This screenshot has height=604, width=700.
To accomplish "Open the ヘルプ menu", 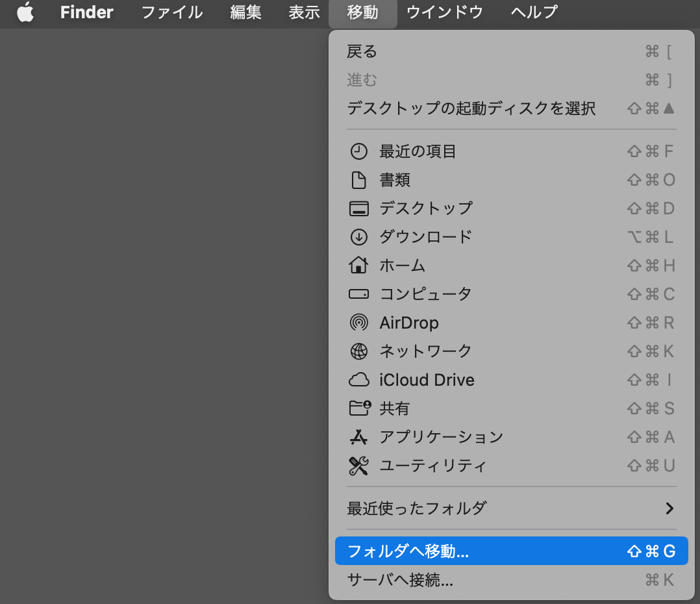I will click(x=534, y=12).
